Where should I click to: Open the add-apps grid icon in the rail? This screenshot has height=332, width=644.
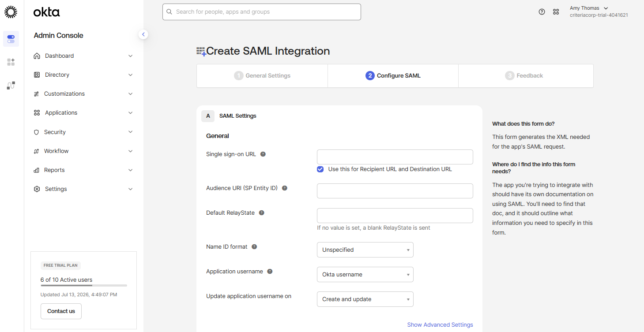[11, 62]
